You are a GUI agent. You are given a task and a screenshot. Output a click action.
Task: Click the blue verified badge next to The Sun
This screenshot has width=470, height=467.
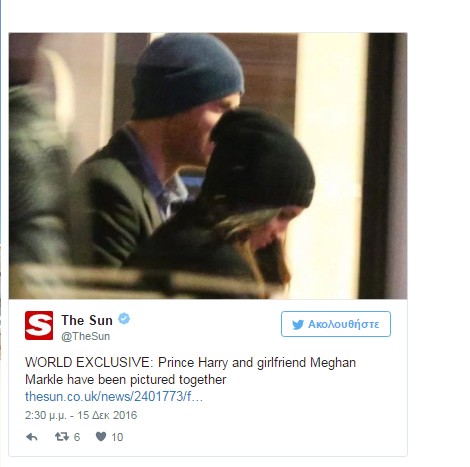click(x=124, y=319)
